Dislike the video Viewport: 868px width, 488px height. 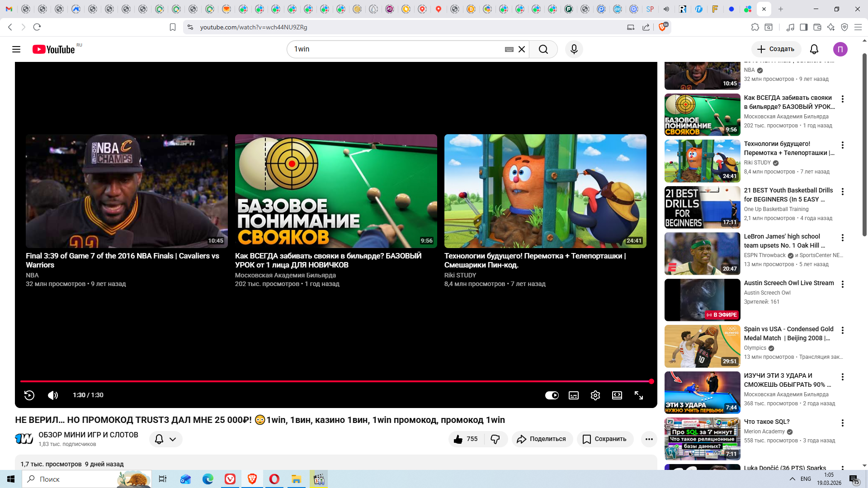(495, 439)
